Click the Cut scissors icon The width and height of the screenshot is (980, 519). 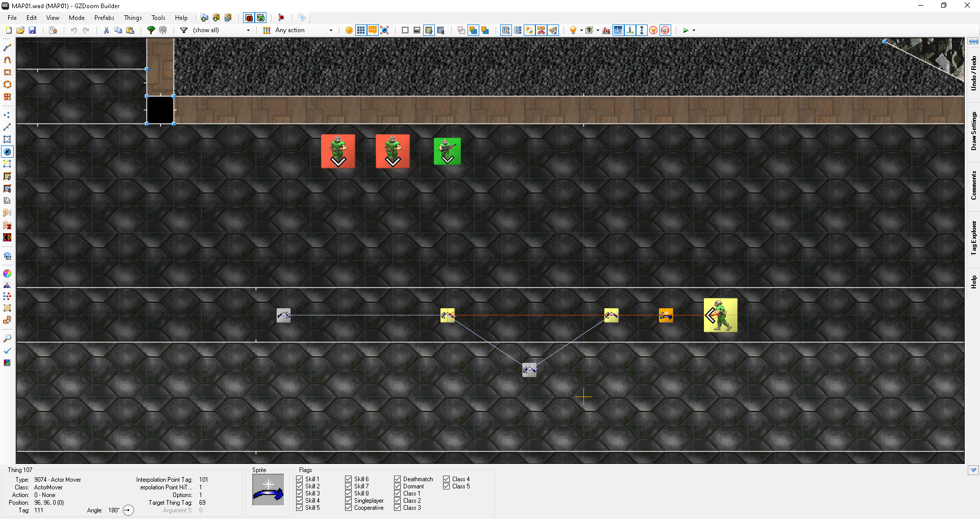coord(106,30)
